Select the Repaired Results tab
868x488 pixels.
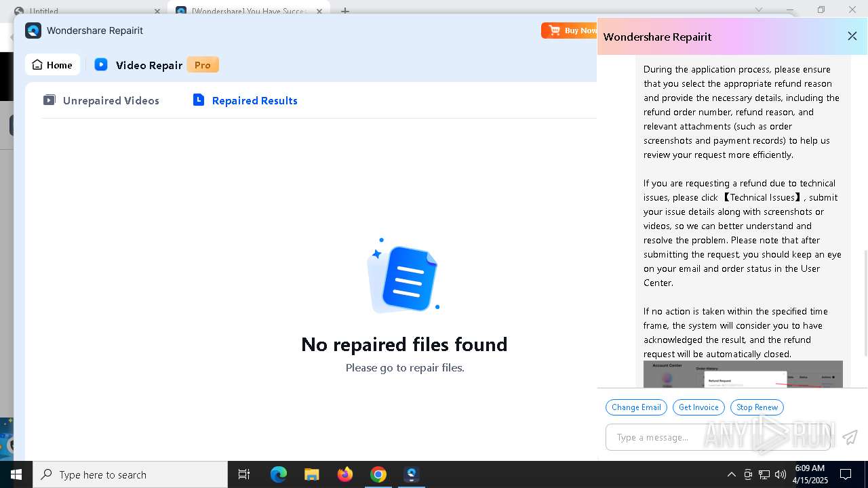tap(245, 100)
